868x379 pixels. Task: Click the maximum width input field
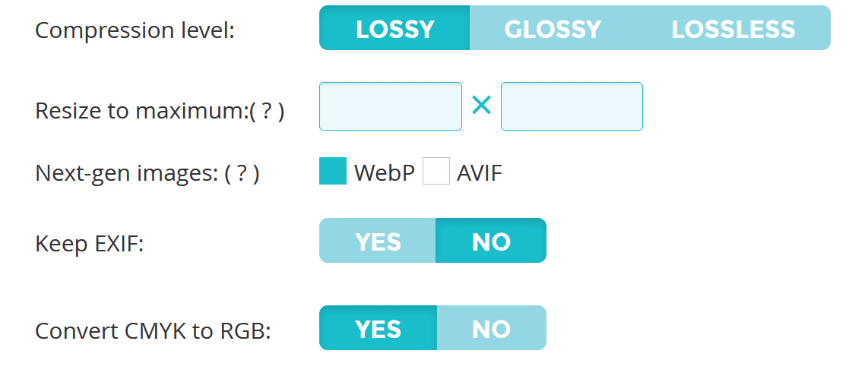[391, 106]
